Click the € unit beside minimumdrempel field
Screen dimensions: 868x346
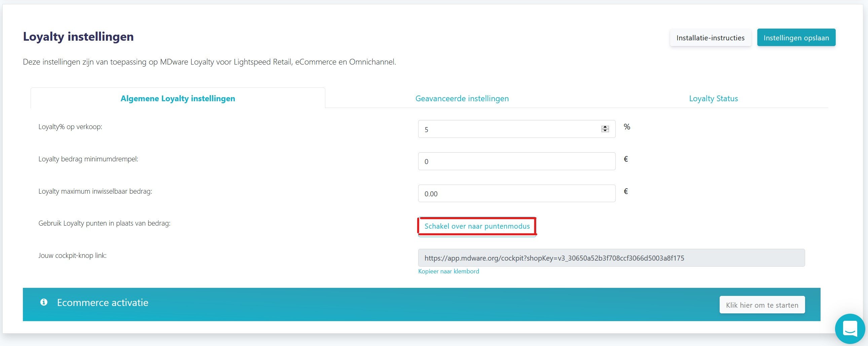pos(626,159)
